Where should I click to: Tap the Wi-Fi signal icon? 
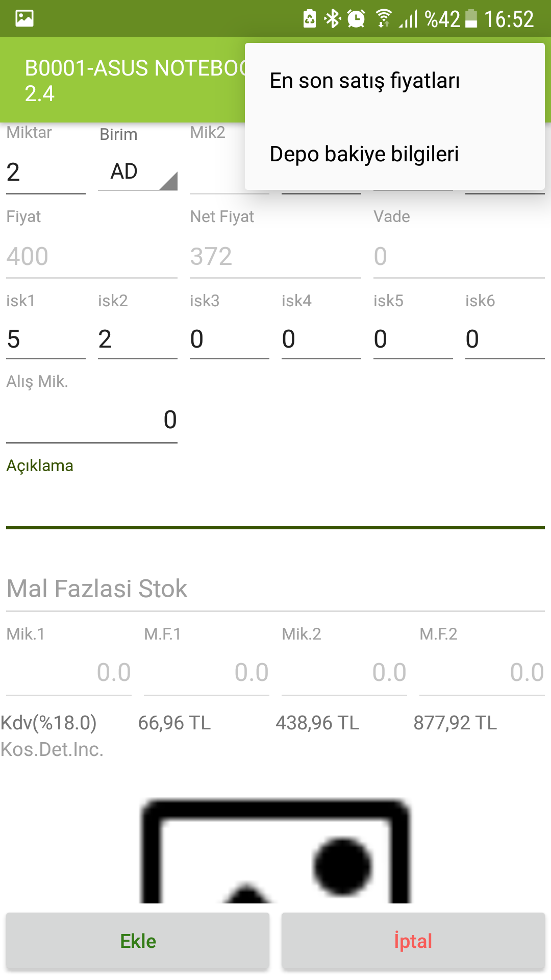pos(383,18)
